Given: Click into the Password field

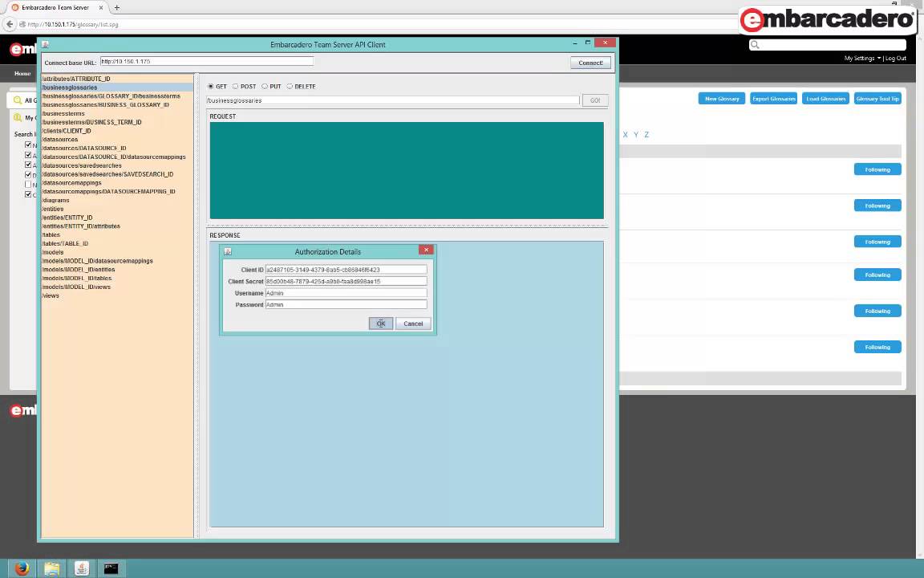Looking at the screenshot, I should [346, 305].
